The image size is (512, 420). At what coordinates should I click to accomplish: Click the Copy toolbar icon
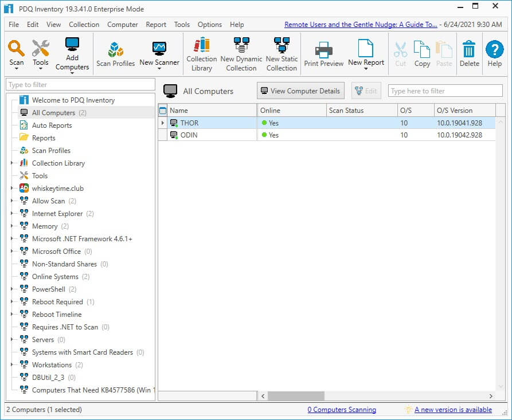click(x=422, y=49)
